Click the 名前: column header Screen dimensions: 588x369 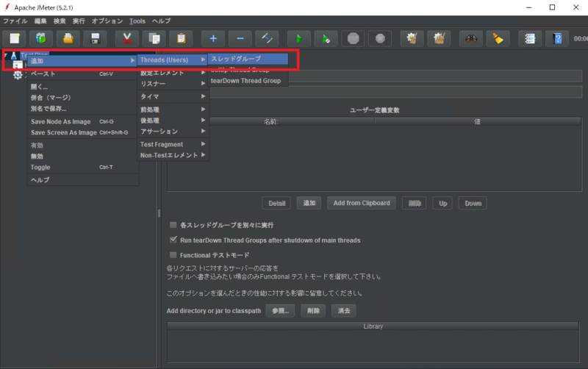click(270, 121)
